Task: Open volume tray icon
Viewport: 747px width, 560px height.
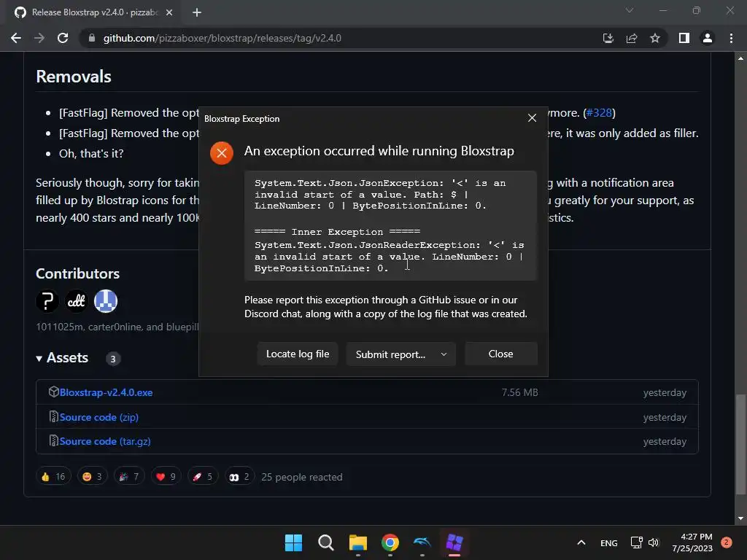Action: click(653, 542)
